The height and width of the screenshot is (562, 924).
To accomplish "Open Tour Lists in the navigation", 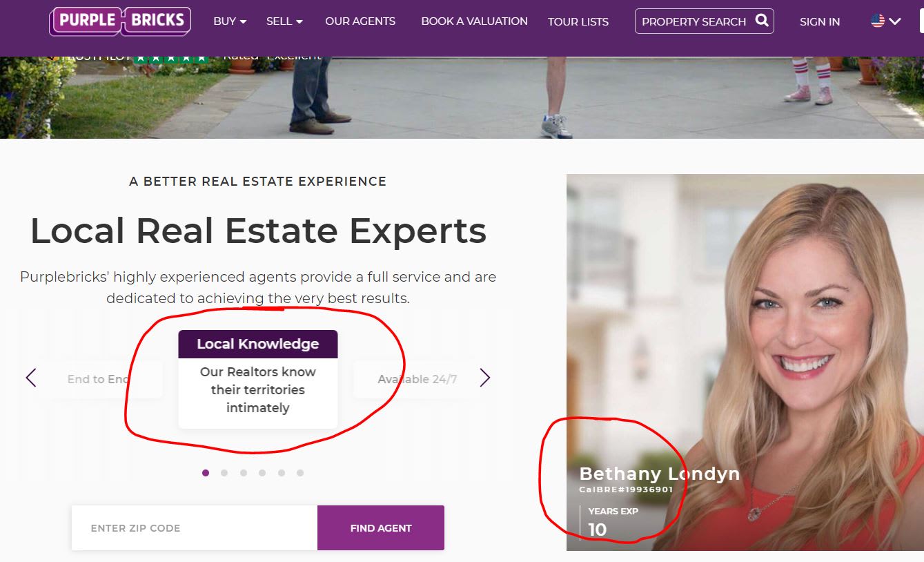I will click(x=578, y=21).
